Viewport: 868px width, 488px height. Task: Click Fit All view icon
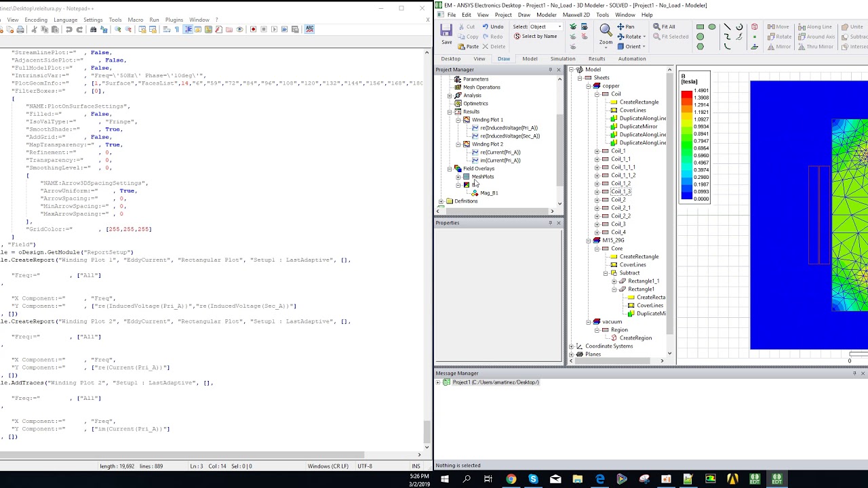664,26
